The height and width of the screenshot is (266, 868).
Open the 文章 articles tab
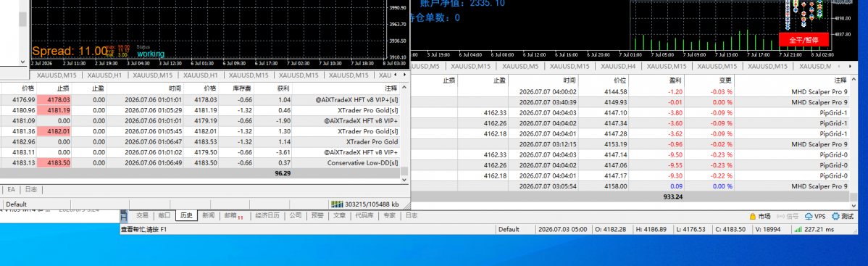[x=339, y=216]
